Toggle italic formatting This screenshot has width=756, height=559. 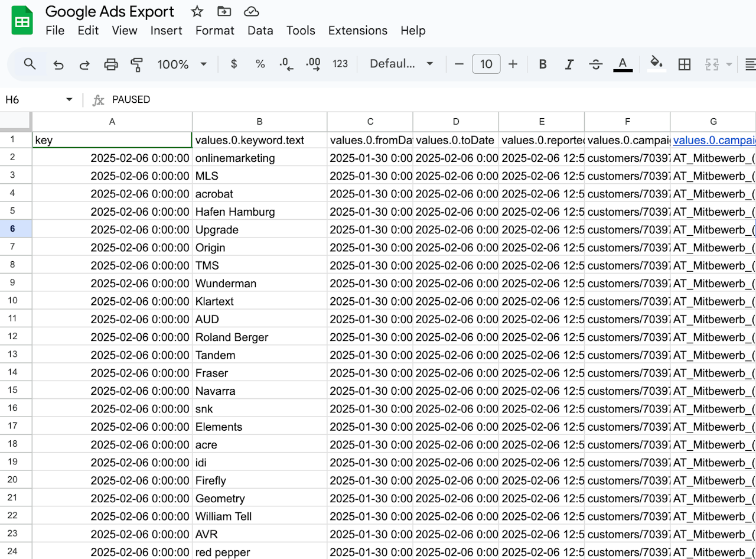pos(569,64)
